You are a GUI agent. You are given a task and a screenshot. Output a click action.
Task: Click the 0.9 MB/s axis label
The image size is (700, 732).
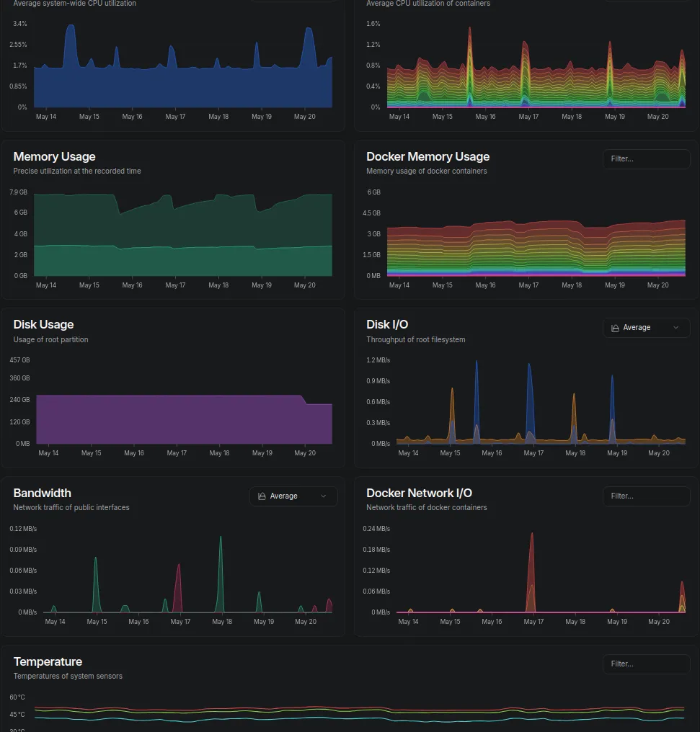point(378,381)
